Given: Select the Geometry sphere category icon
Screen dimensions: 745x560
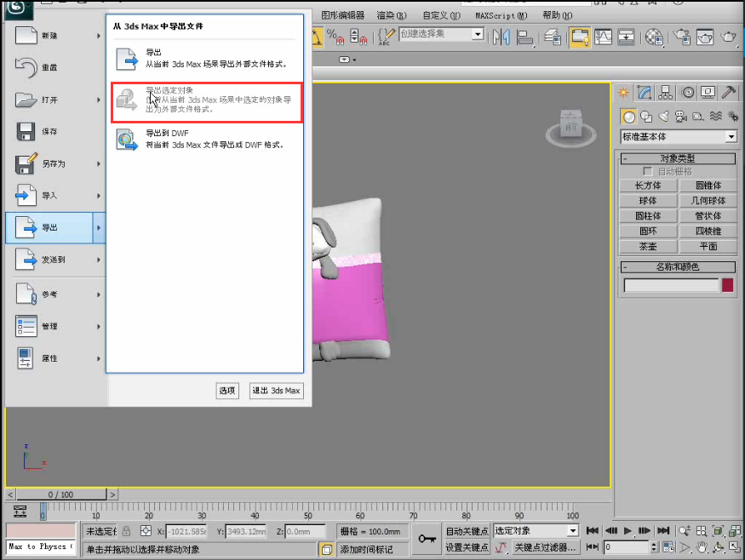Looking at the screenshot, I should click(628, 117).
